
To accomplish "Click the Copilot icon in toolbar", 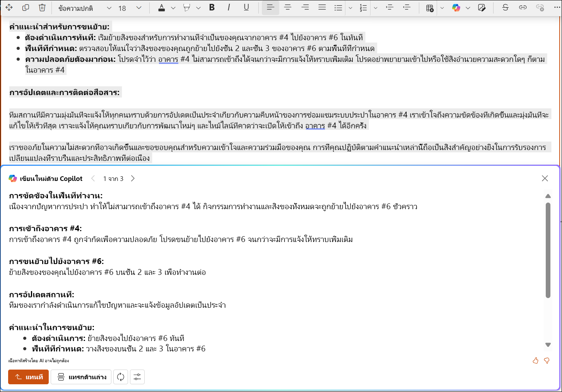I will 456,8.
